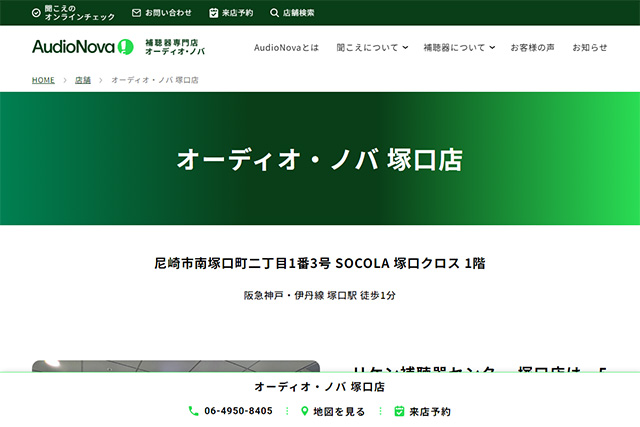Open the AudioNovaとは menu item
This screenshot has height=427, width=640.
286,48
